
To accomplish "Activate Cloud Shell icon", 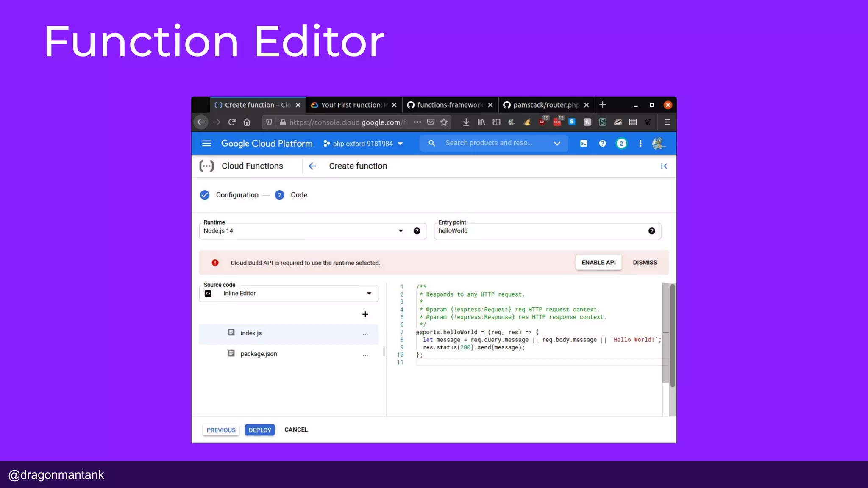I will pyautogui.click(x=584, y=143).
